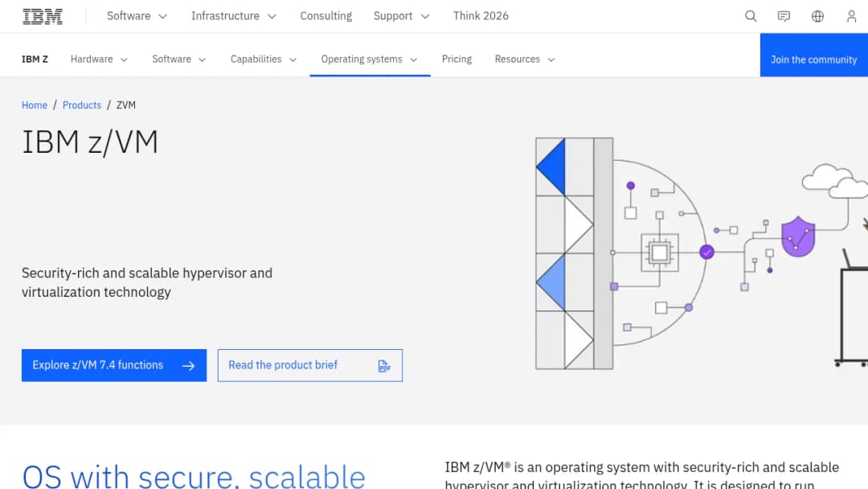Expand the top Software menu
Screen dimensions: 868x489
coord(137,16)
